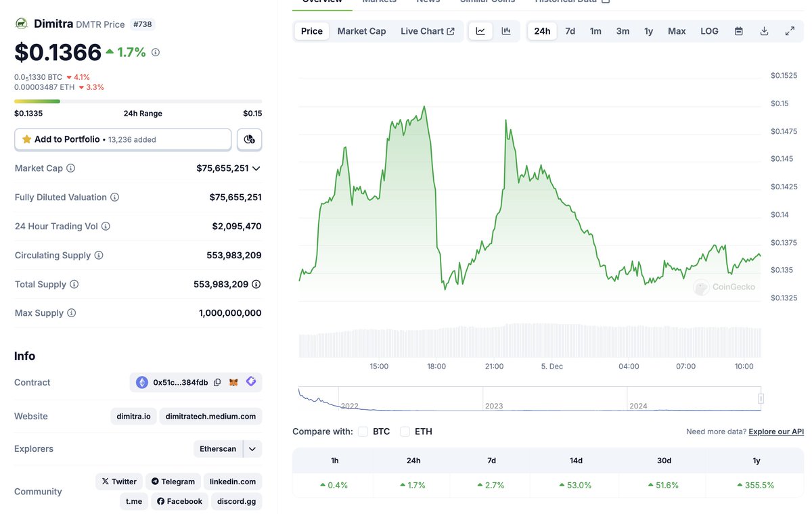Select the 7d time range

[x=570, y=31]
